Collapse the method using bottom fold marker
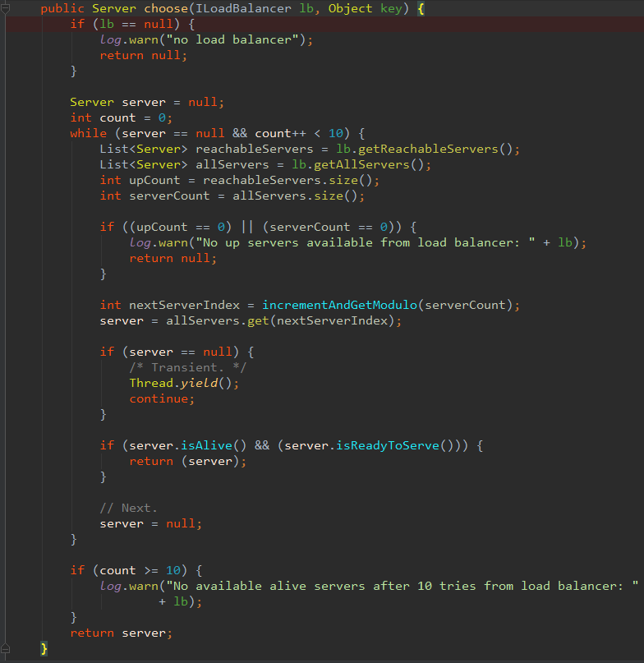Screen dimensions: 644x663 (5, 649)
